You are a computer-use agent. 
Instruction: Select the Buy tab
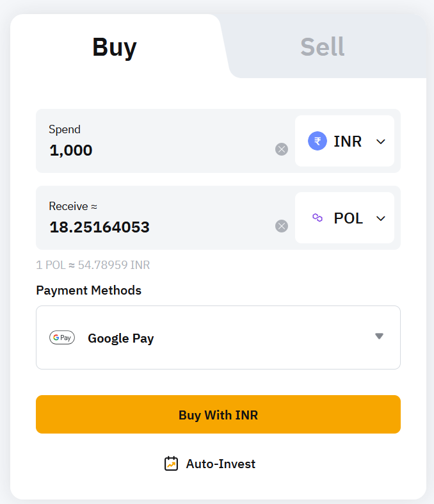[x=115, y=47]
